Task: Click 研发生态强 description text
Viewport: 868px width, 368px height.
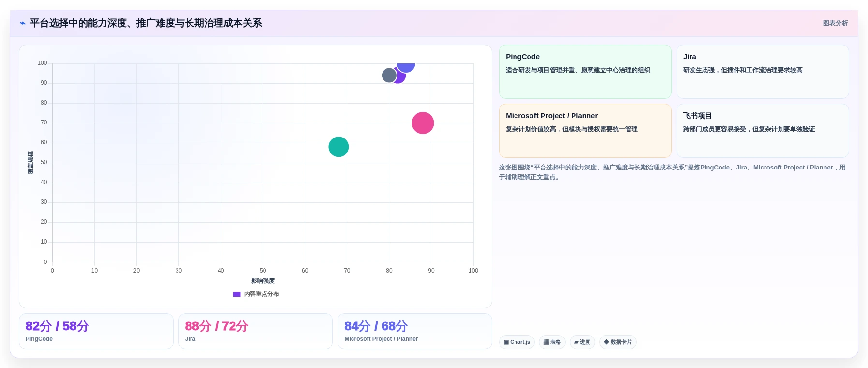Action: click(743, 70)
